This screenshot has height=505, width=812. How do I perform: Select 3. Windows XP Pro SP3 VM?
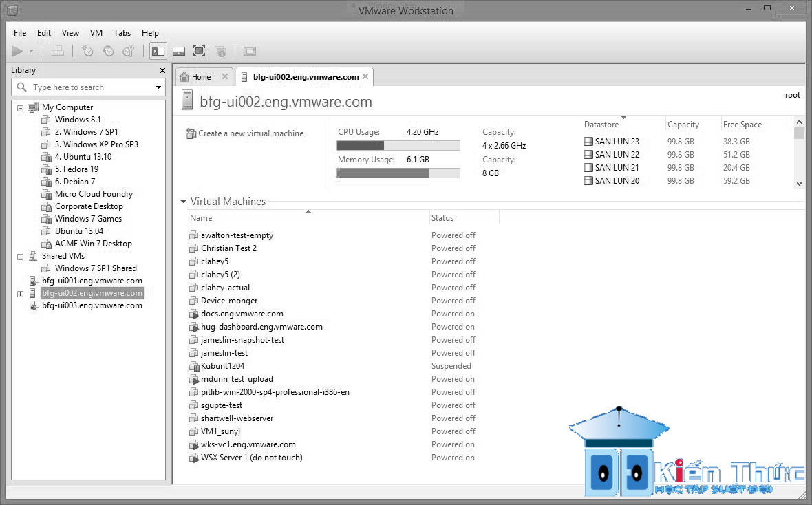click(96, 144)
